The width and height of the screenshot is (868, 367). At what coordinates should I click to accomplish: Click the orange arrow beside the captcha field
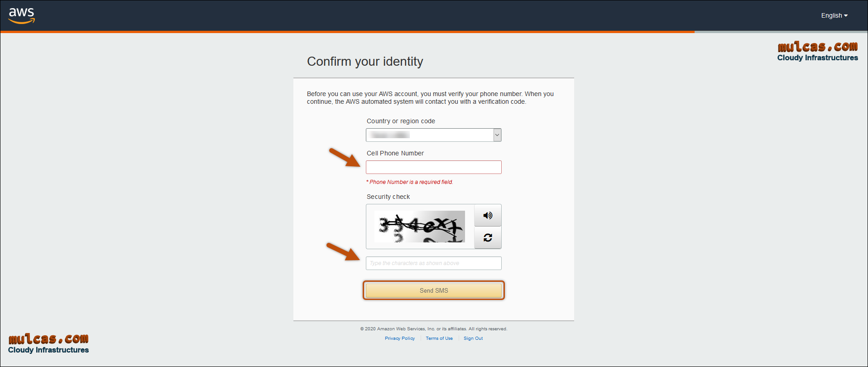click(343, 252)
